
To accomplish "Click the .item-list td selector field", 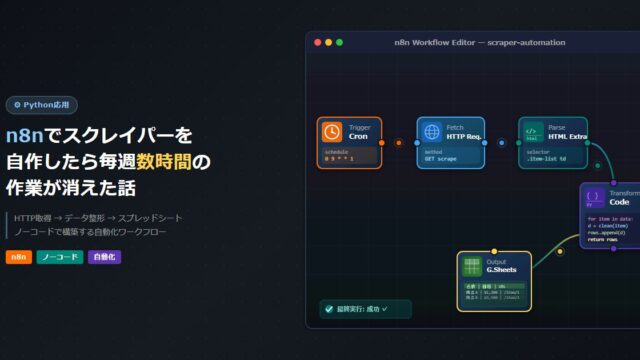I will [553, 156].
